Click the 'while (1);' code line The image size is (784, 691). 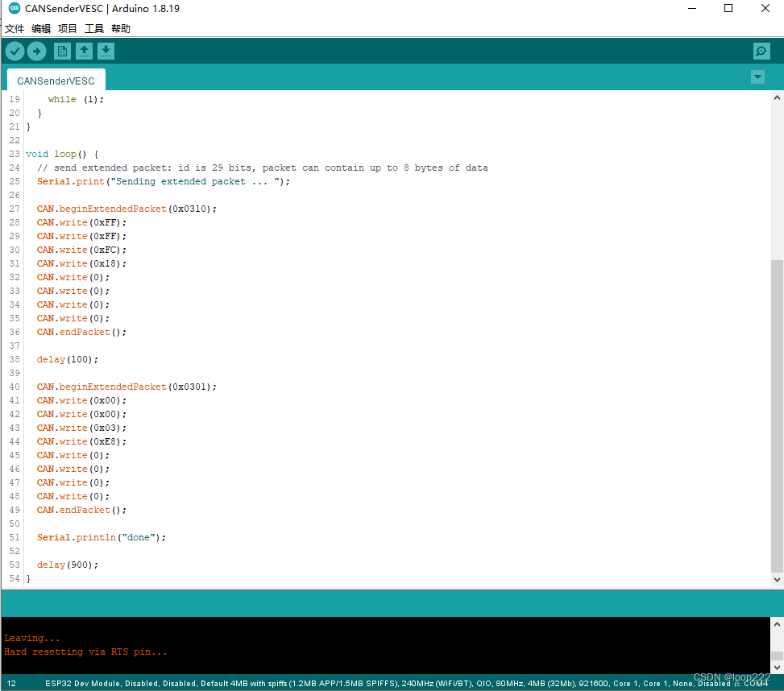[76, 99]
